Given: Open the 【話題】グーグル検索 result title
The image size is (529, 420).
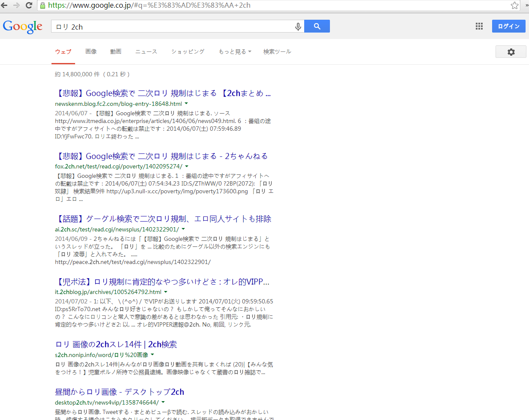Looking at the screenshot, I should point(163,219).
